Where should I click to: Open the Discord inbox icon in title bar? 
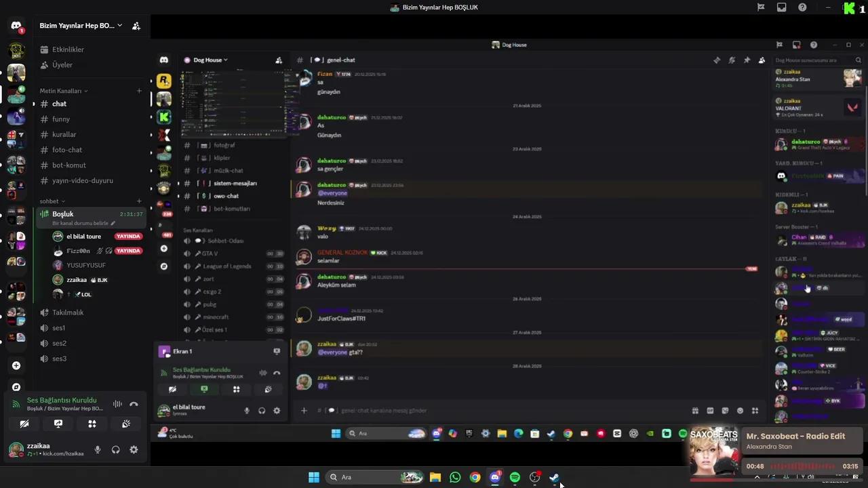point(782,7)
